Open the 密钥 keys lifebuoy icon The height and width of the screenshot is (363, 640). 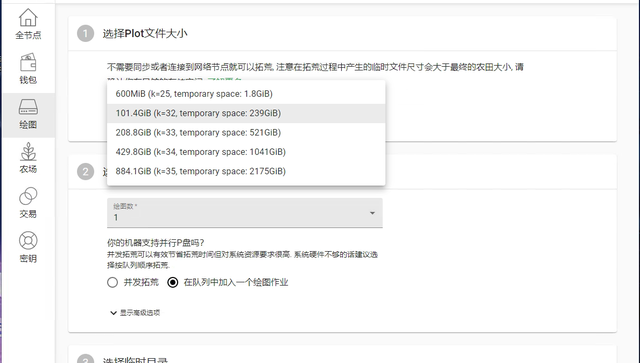click(28, 241)
